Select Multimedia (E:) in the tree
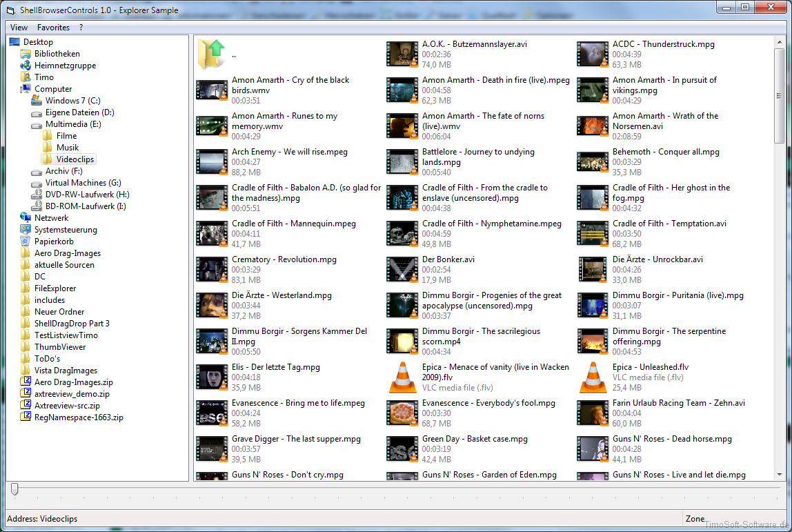 (x=73, y=124)
